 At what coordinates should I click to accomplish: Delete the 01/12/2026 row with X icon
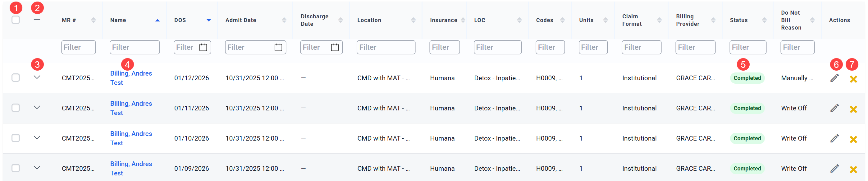853,79
